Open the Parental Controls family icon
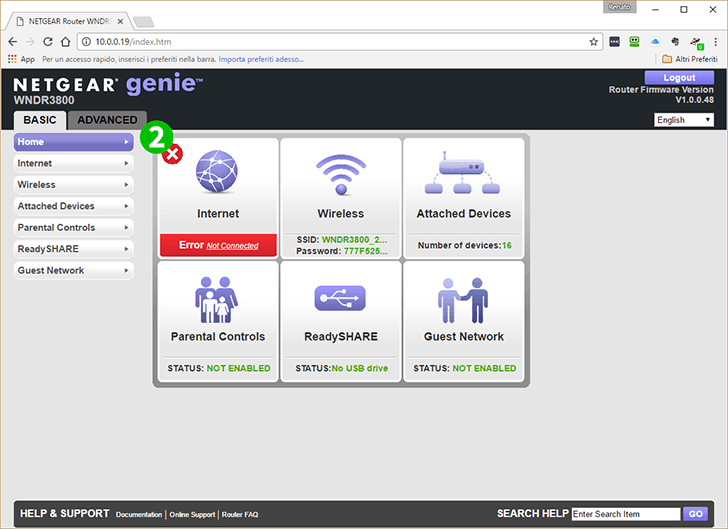 click(216, 300)
